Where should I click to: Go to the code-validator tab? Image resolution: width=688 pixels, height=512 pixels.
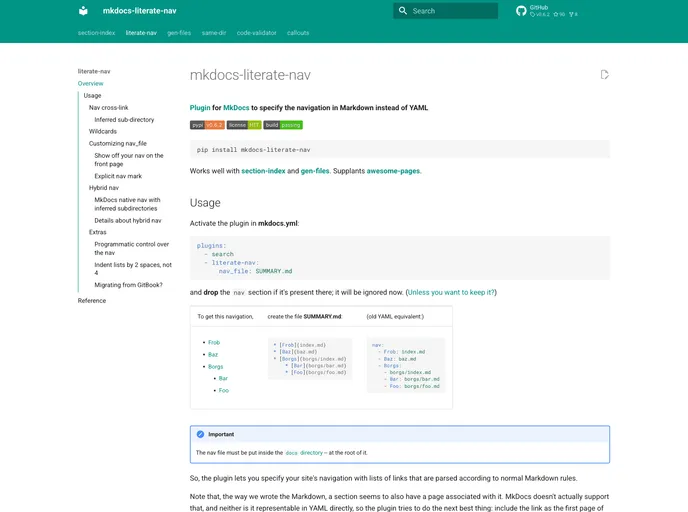[x=257, y=33]
